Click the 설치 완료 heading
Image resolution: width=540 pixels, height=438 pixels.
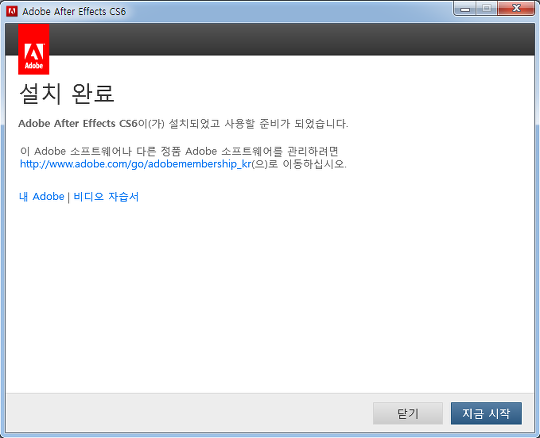click(66, 93)
